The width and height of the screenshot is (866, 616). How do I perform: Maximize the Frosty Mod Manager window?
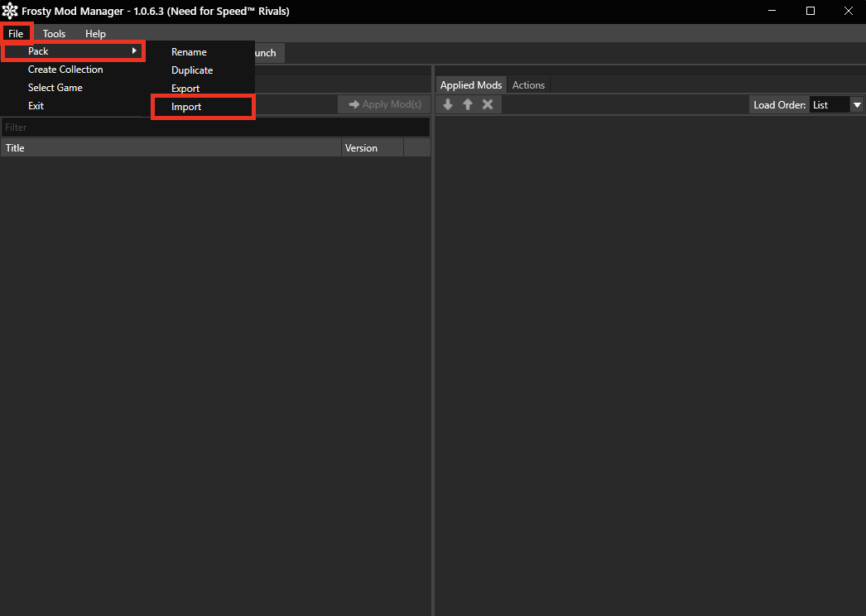(811, 11)
